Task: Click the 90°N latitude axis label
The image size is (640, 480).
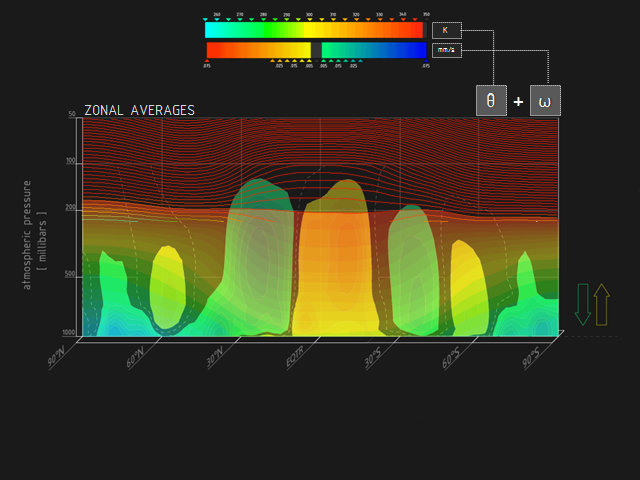Action: (59, 357)
